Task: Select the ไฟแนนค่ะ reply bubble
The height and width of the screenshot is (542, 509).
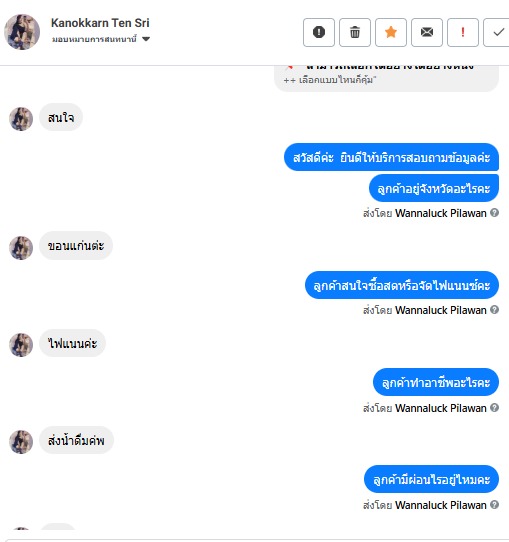Action: [x=72, y=343]
